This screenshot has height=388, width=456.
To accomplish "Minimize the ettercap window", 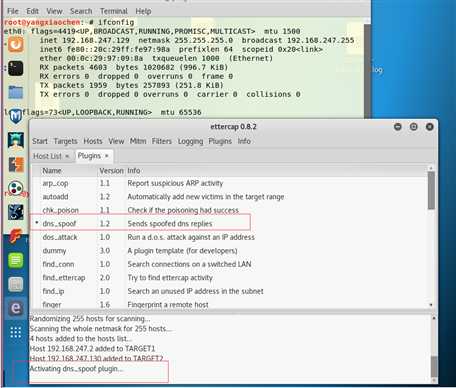I will (x=397, y=127).
